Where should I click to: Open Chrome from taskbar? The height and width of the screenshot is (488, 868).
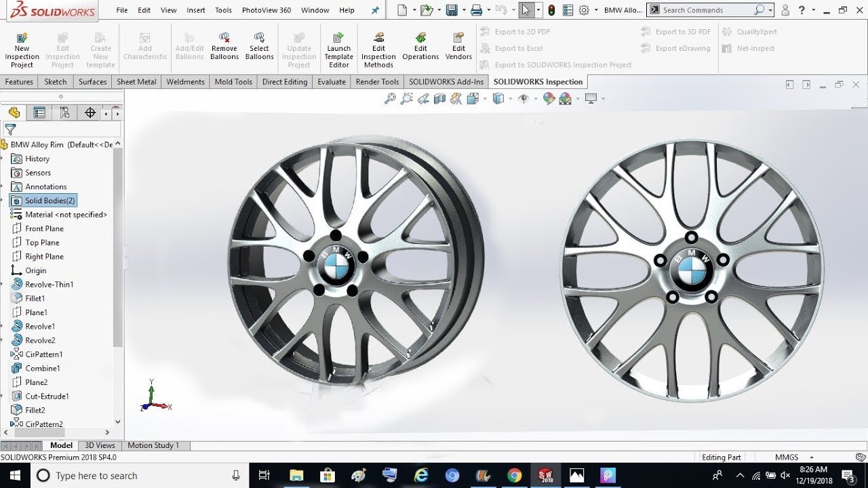click(515, 476)
